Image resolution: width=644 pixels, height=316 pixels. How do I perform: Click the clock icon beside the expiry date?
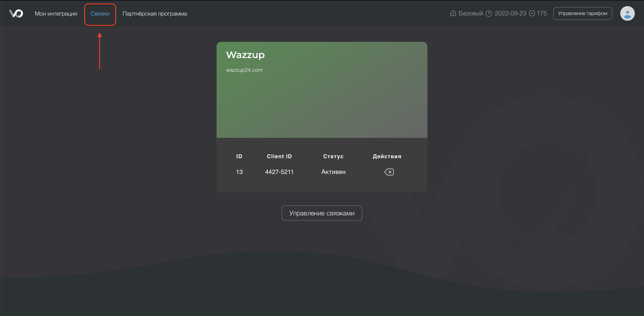[x=489, y=13]
